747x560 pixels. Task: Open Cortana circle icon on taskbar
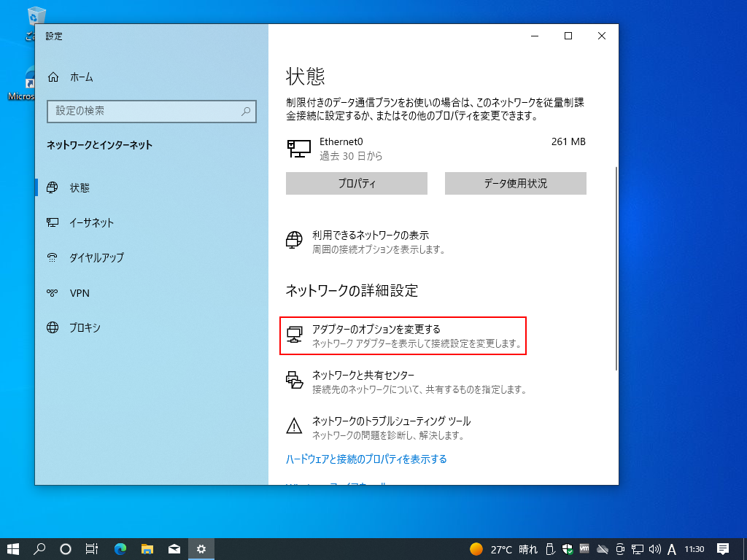[x=66, y=549]
